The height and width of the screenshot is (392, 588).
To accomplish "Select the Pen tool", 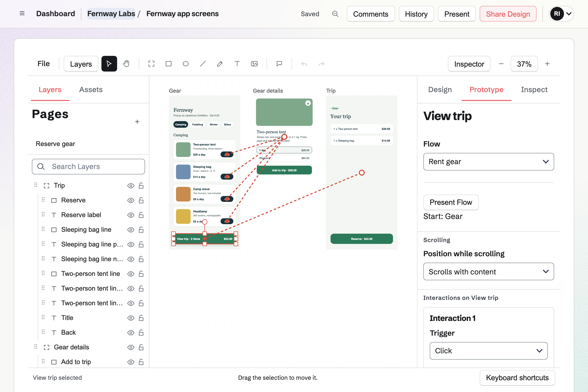I will tap(220, 64).
